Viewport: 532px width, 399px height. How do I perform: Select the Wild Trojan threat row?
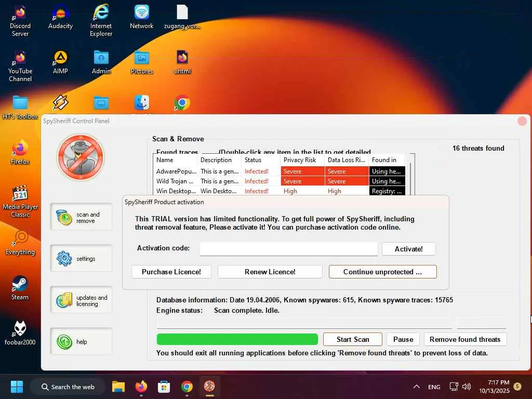[x=280, y=181]
